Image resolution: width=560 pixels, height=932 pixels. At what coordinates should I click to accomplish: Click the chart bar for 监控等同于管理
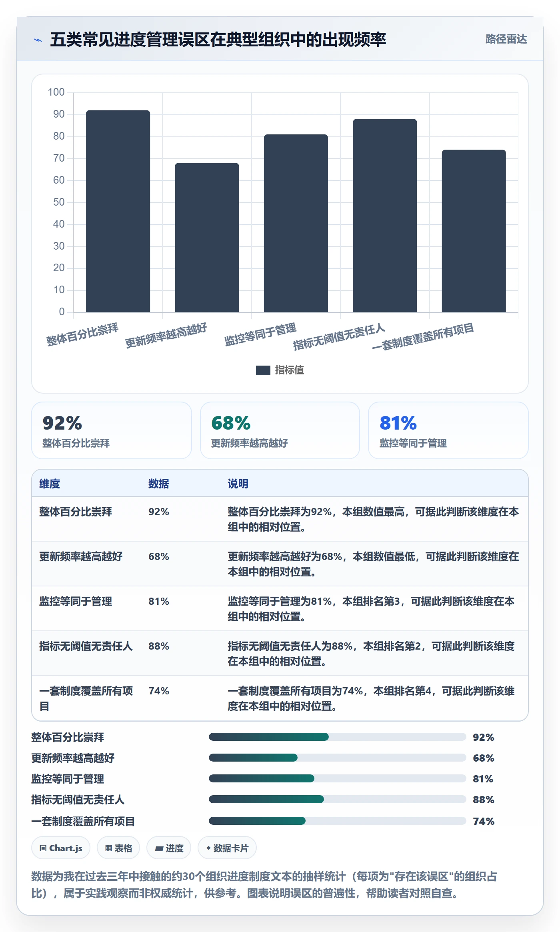296,223
